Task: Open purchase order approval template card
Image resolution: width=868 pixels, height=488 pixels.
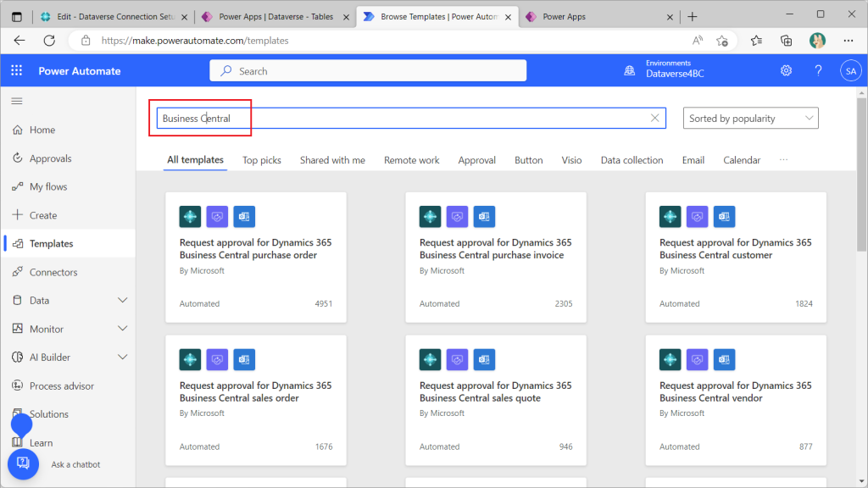Action: [256, 258]
